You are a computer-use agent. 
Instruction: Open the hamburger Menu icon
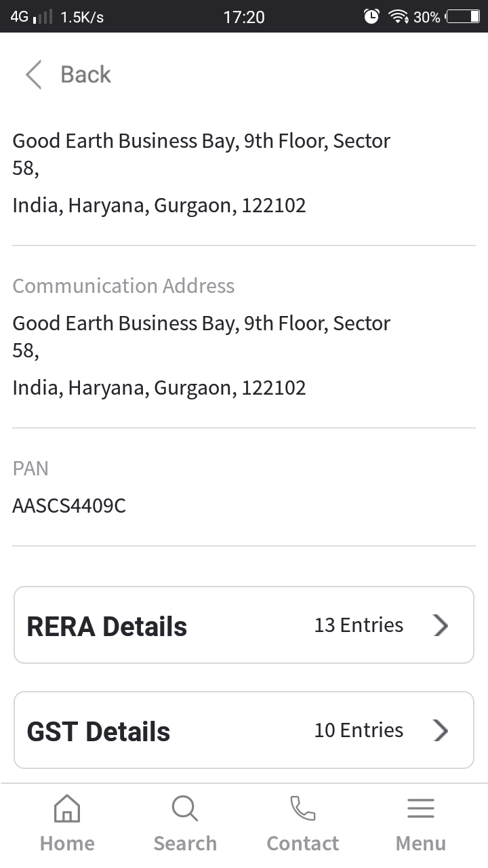point(420,809)
